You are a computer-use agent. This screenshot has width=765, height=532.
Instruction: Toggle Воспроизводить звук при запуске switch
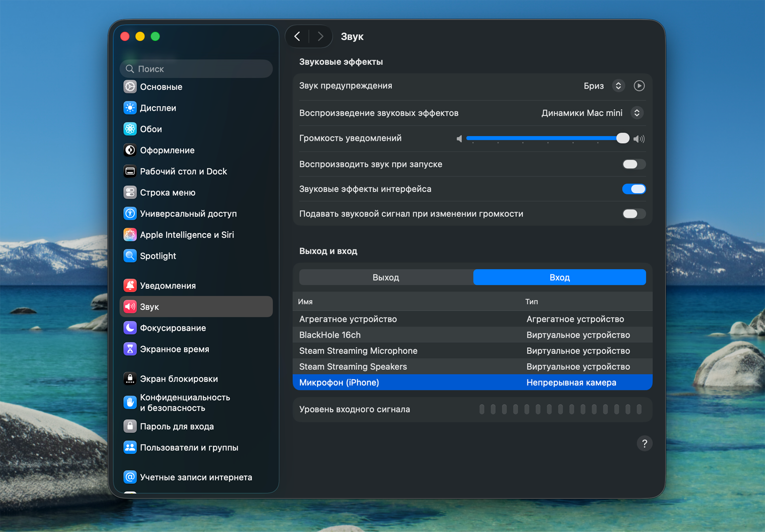(x=634, y=164)
